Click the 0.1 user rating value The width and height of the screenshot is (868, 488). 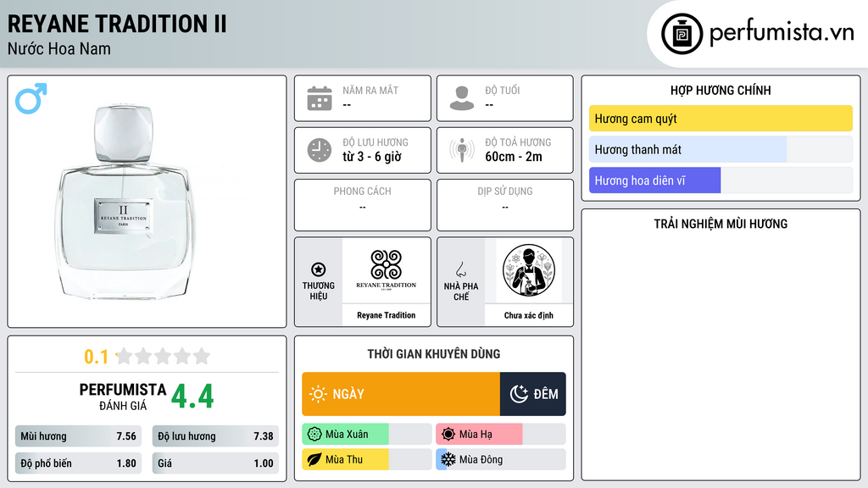click(x=96, y=357)
